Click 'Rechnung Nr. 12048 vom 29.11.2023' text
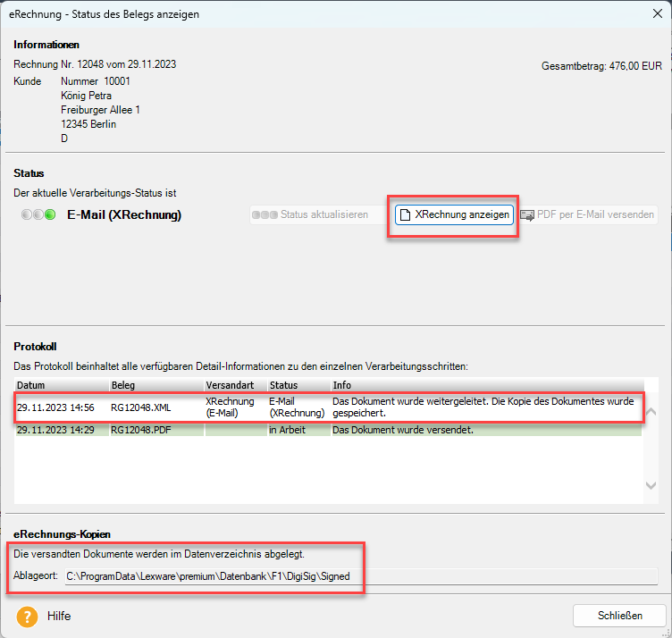The height and width of the screenshot is (638, 672). (x=95, y=64)
